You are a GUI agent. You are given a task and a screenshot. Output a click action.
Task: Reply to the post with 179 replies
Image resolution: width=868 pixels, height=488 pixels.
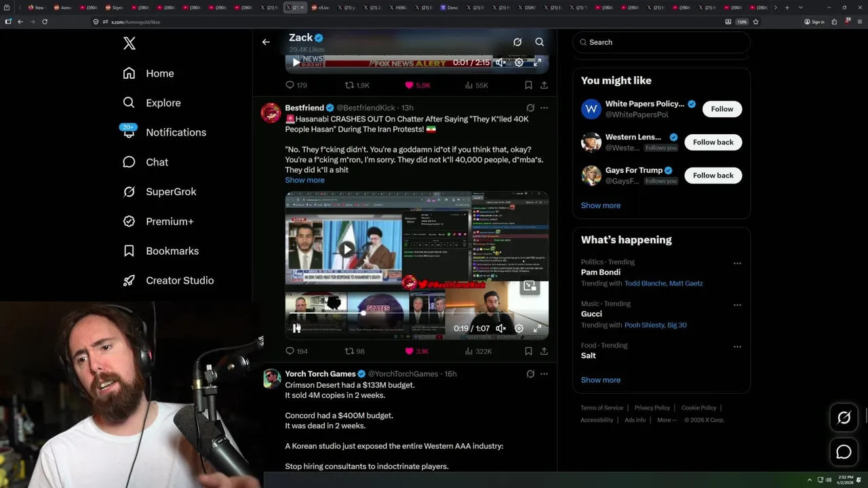pyautogui.click(x=296, y=85)
